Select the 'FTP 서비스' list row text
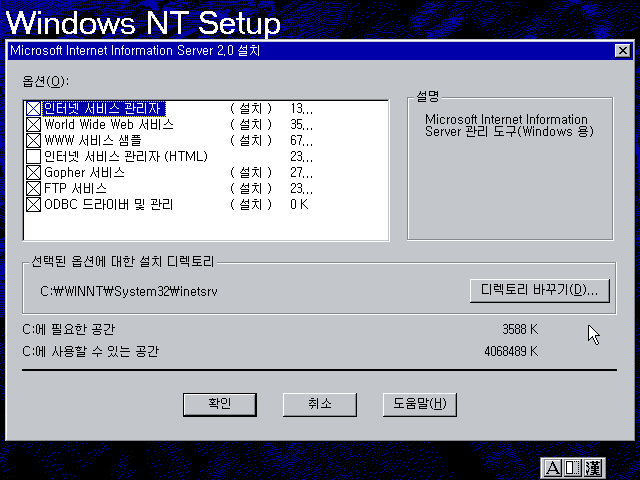Viewport: 640px width, 480px height. point(75,189)
